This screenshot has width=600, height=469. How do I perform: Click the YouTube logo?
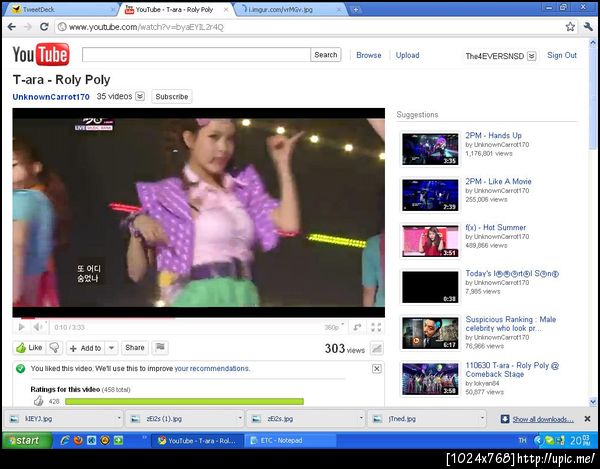[x=41, y=54]
